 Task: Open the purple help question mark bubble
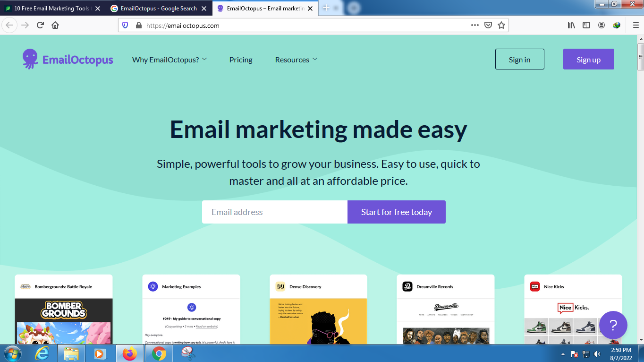click(x=613, y=325)
